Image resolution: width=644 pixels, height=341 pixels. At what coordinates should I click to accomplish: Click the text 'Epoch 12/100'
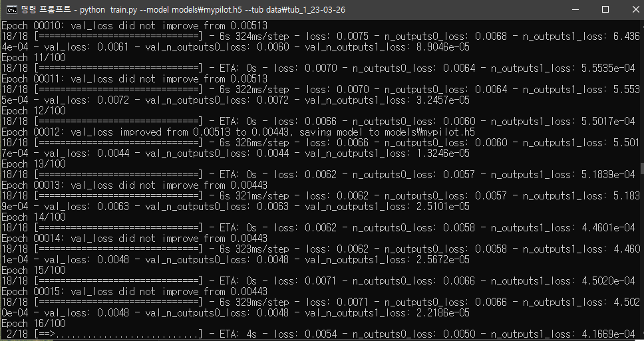coord(33,111)
